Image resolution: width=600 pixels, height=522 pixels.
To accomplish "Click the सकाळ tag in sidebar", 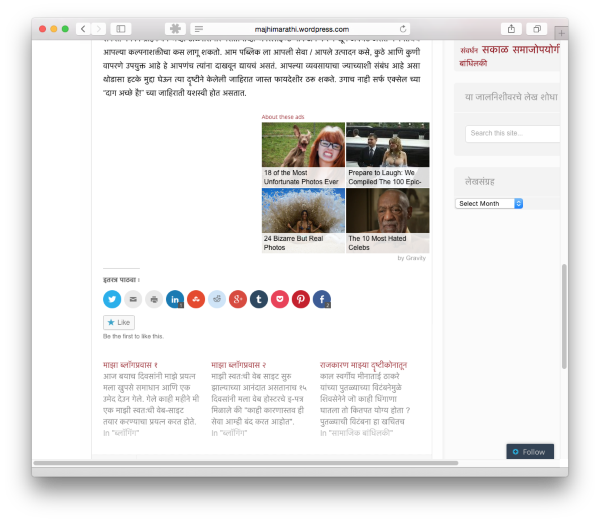I will (x=495, y=50).
